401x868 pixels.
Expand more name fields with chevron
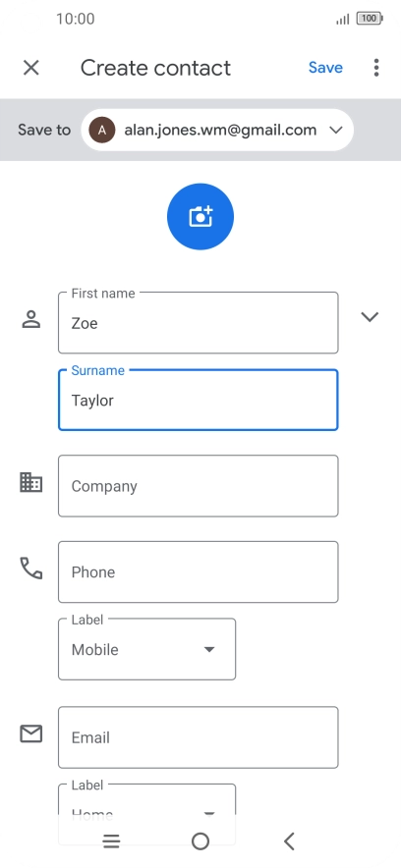pos(370,316)
